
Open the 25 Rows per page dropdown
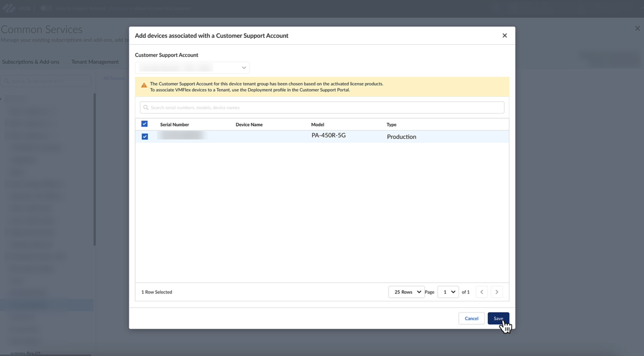[x=406, y=292]
